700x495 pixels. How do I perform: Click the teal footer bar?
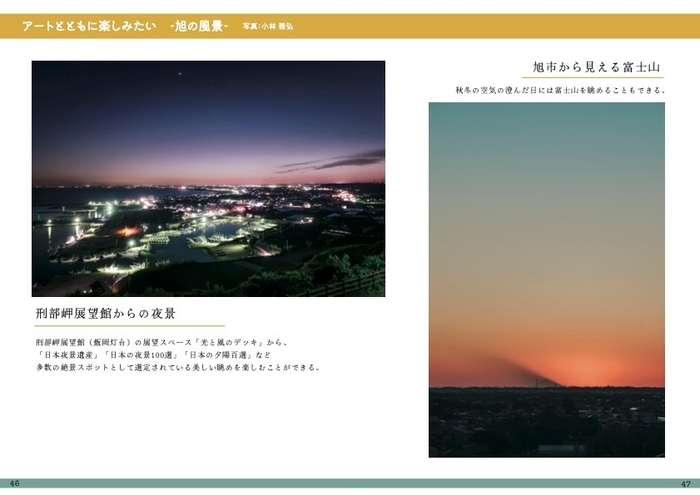[350, 483]
